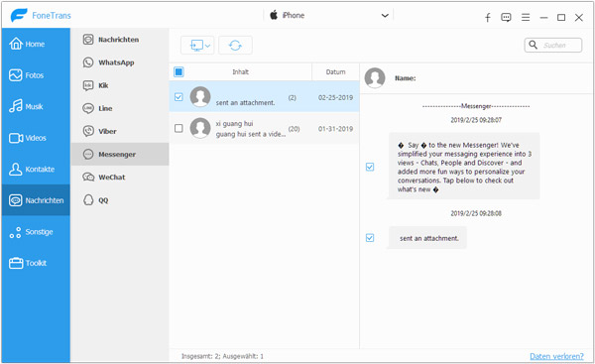Click the 'Say to the new Messenger' message bubble
Viewport: 595px width, 364px height.
[464, 166]
